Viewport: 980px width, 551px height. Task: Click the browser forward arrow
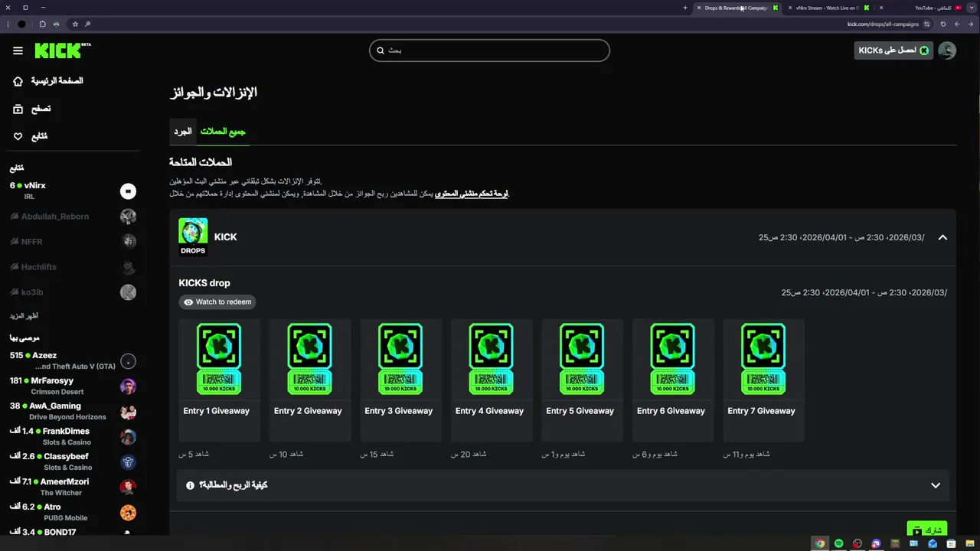(x=957, y=24)
